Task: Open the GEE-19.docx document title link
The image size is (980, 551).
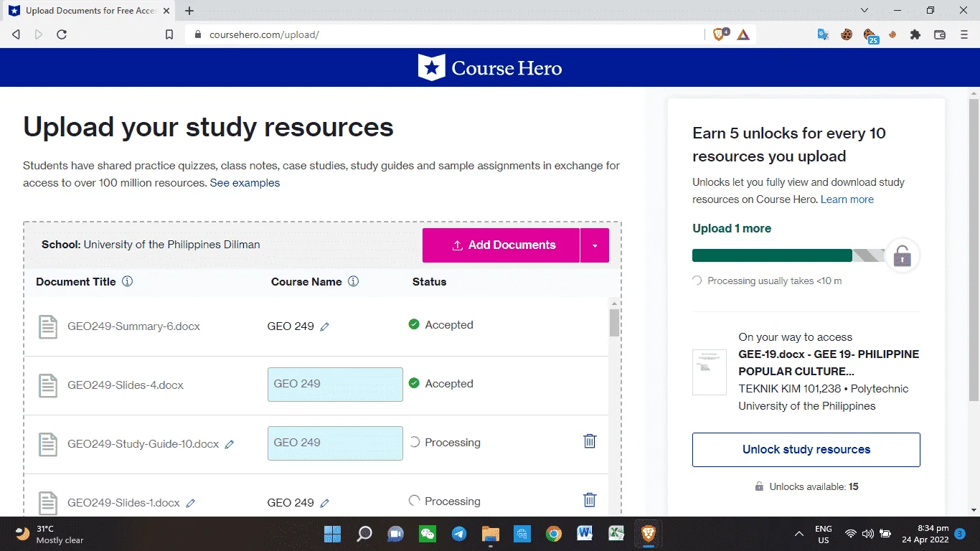Action: point(829,363)
